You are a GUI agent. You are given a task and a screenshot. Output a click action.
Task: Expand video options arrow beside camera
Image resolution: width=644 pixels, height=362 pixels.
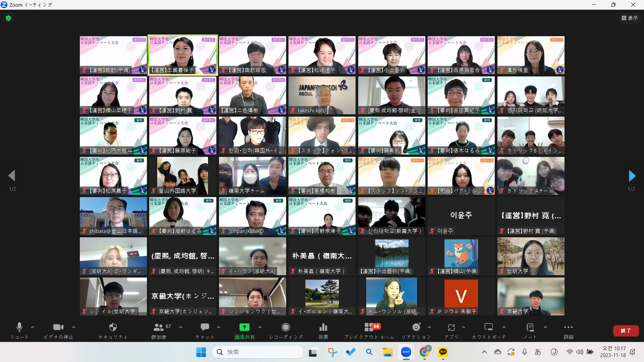coord(74,327)
